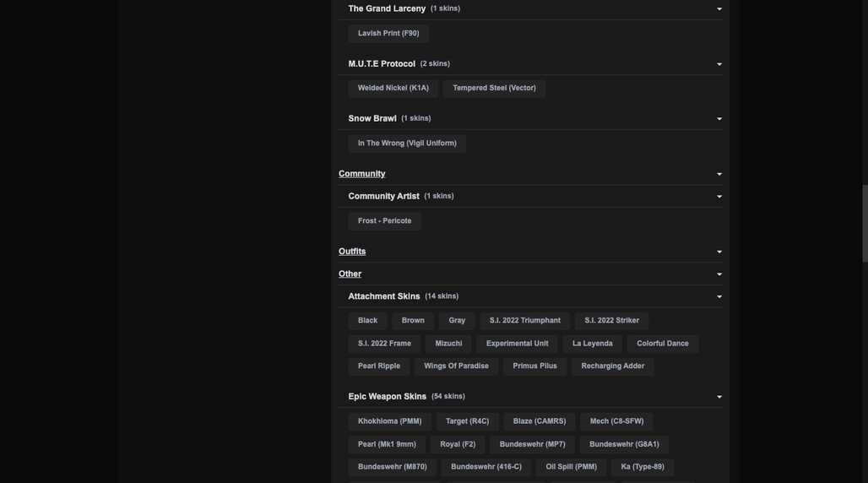Select the Tempered Steel (Vector) skin

point(494,88)
